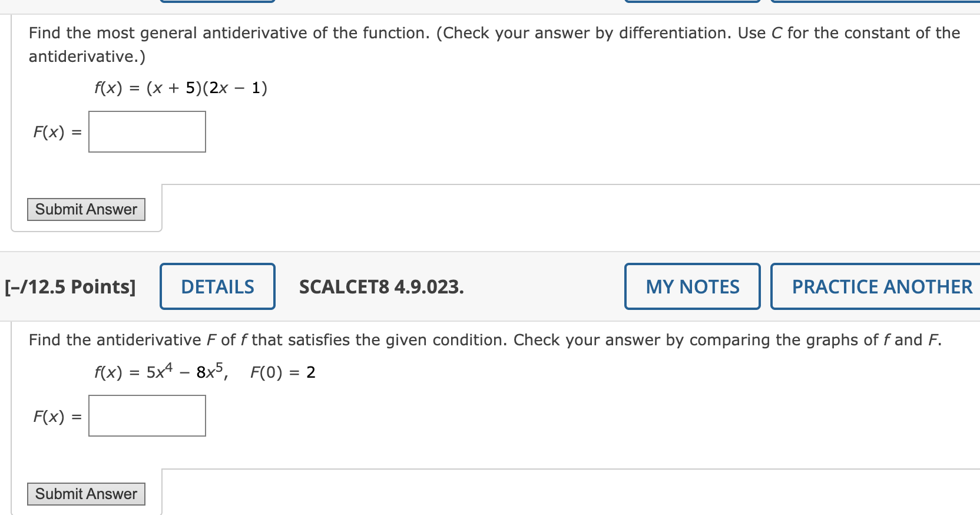Submit answer for the 5x^4−8x^5 problem
This screenshot has height=515, width=980.
[85, 494]
